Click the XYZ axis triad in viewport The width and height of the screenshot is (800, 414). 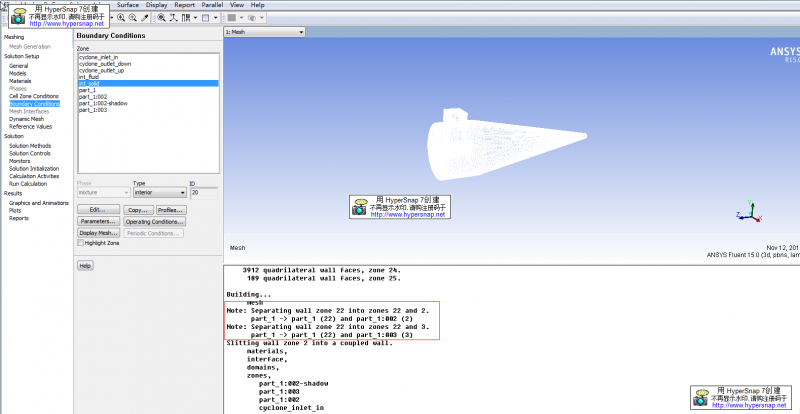click(749, 211)
